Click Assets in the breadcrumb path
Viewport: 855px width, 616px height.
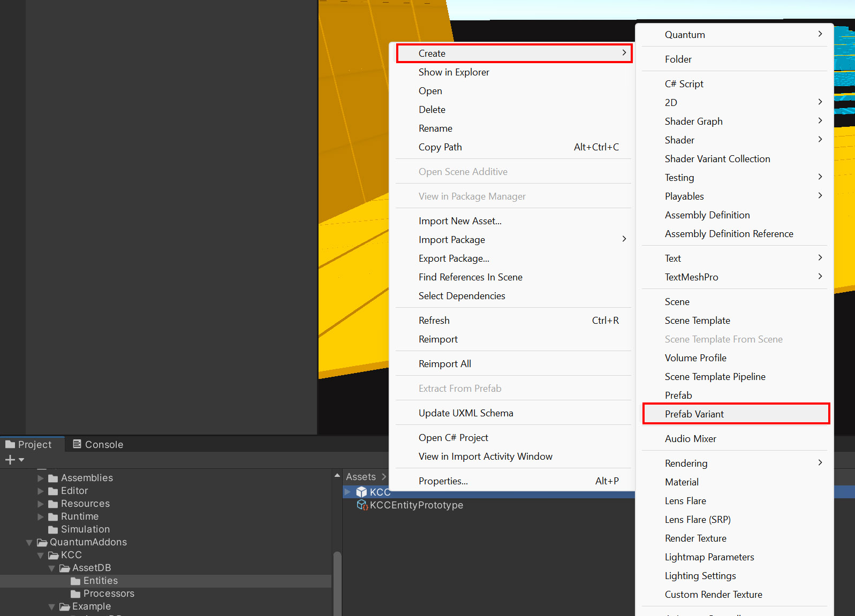[x=360, y=477]
